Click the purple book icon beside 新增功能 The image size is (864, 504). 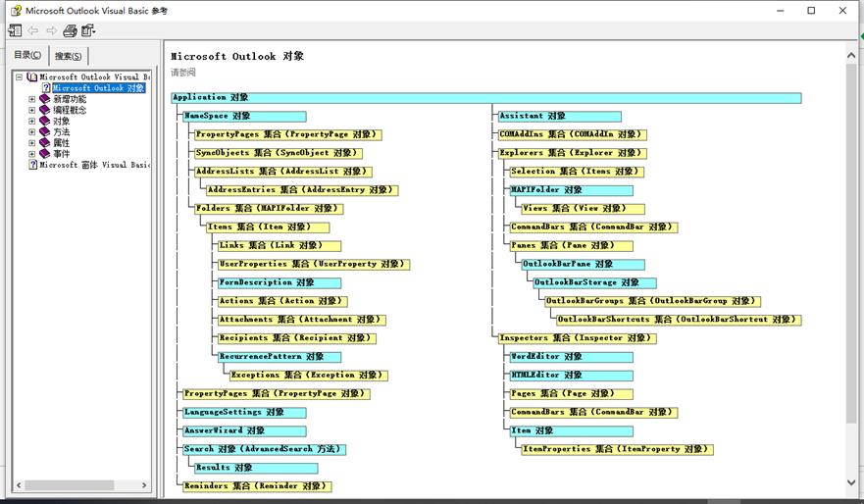45,99
